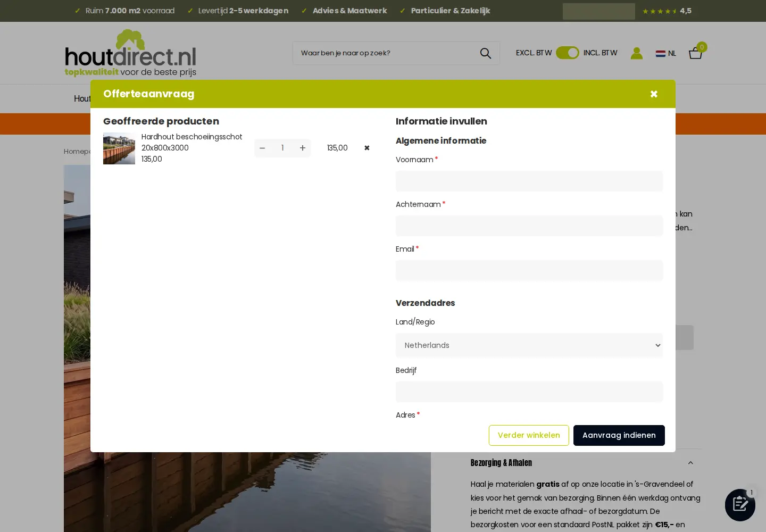This screenshot has height=532, width=766.
Task: Toggle the EXCL/INCL BTW switch
Action: pyautogui.click(x=568, y=53)
